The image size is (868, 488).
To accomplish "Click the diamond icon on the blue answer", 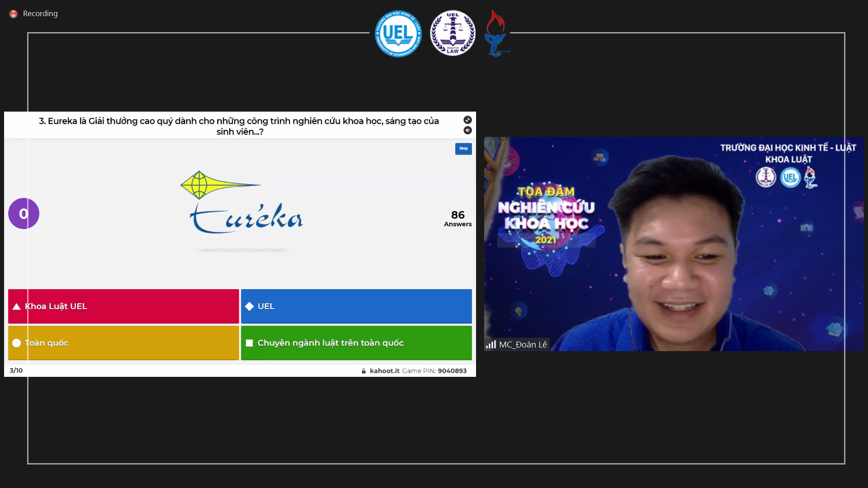I will pos(250,306).
